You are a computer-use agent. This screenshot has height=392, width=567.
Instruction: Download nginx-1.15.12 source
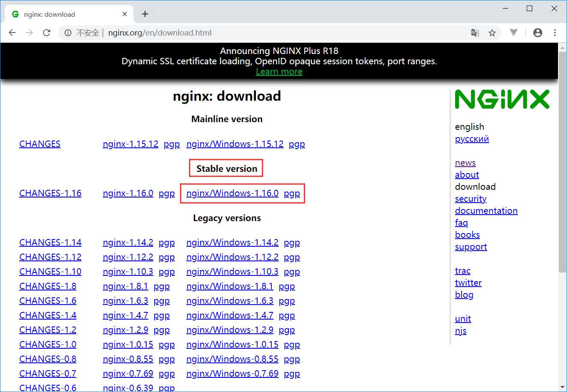pos(130,144)
